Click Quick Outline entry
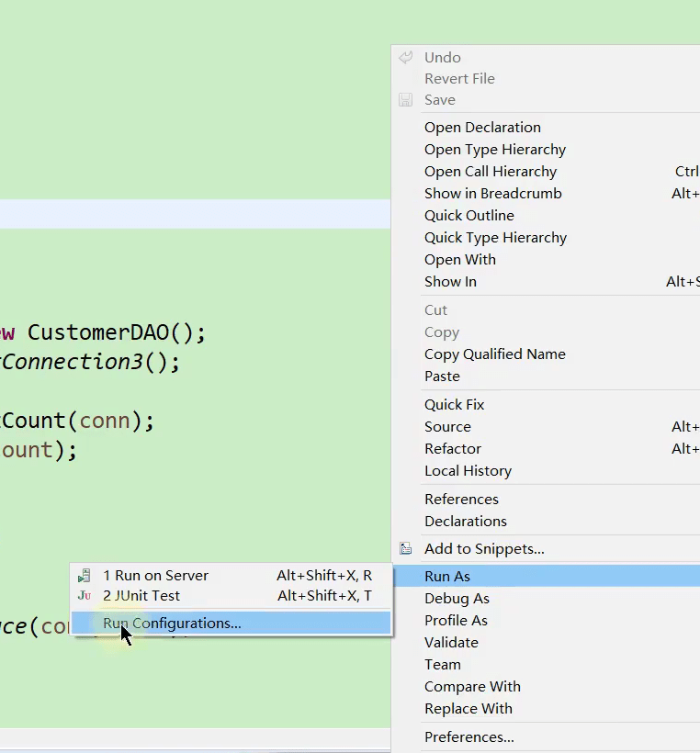 [469, 216]
